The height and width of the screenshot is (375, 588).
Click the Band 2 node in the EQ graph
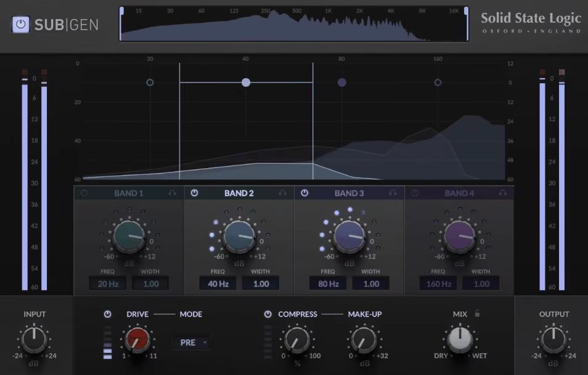[x=246, y=81]
